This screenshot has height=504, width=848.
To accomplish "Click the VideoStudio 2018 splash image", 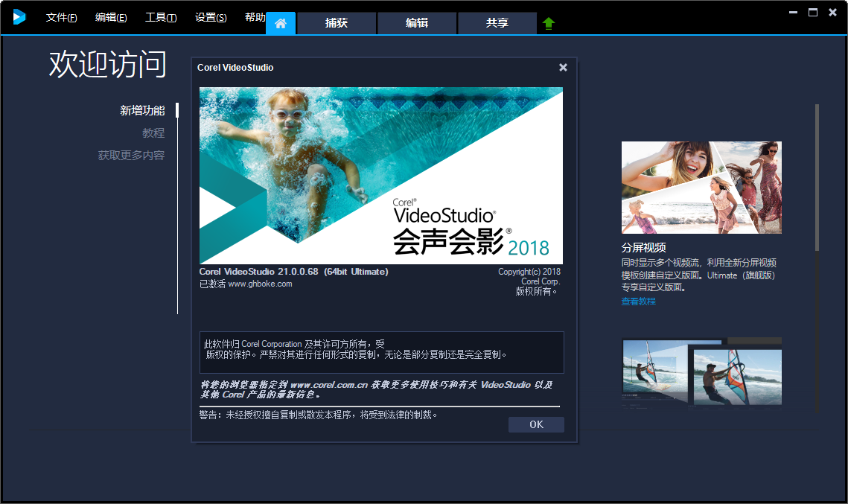I will [x=380, y=176].
